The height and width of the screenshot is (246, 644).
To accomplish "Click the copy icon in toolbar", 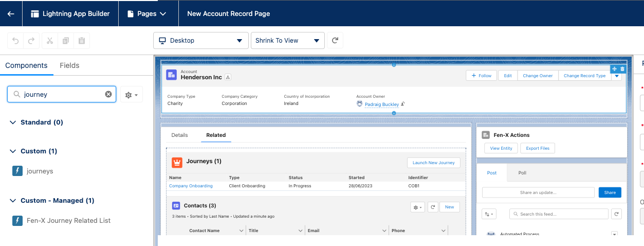I will 66,41.
